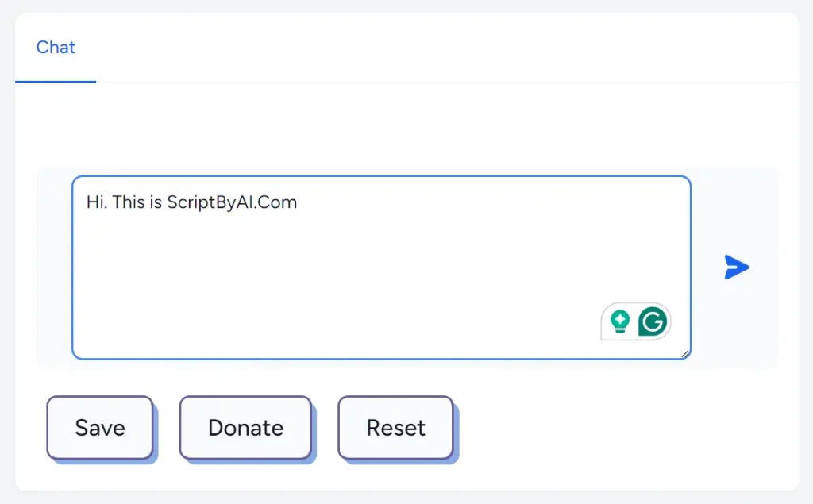Click the word "This" in the typed message
This screenshot has width=813, height=504.
tap(129, 202)
